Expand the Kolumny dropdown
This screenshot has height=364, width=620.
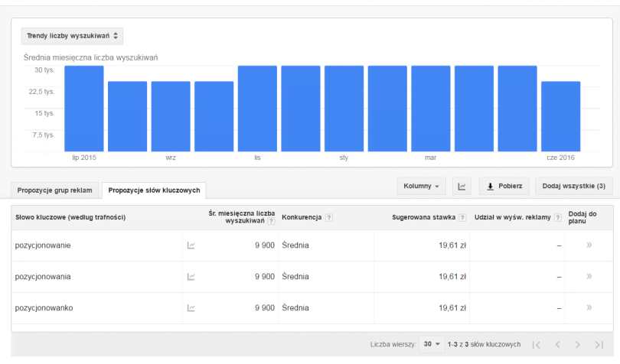click(x=421, y=186)
